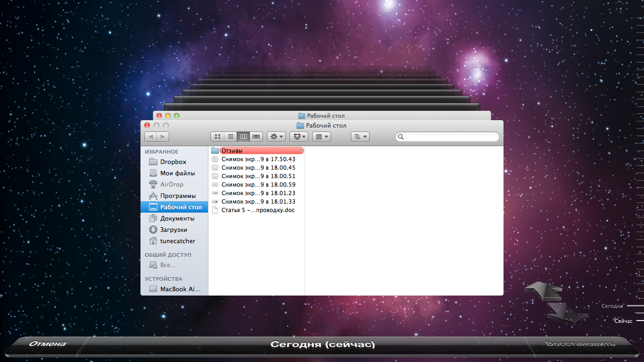
Task: Click the AirDrop parachute icon
Action: pyautogui.click(x=153, y=184)
